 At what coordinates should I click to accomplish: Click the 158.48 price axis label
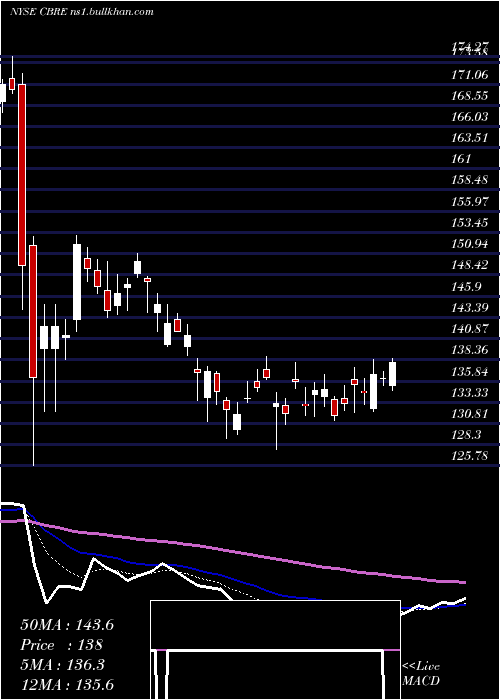(470, 180)
